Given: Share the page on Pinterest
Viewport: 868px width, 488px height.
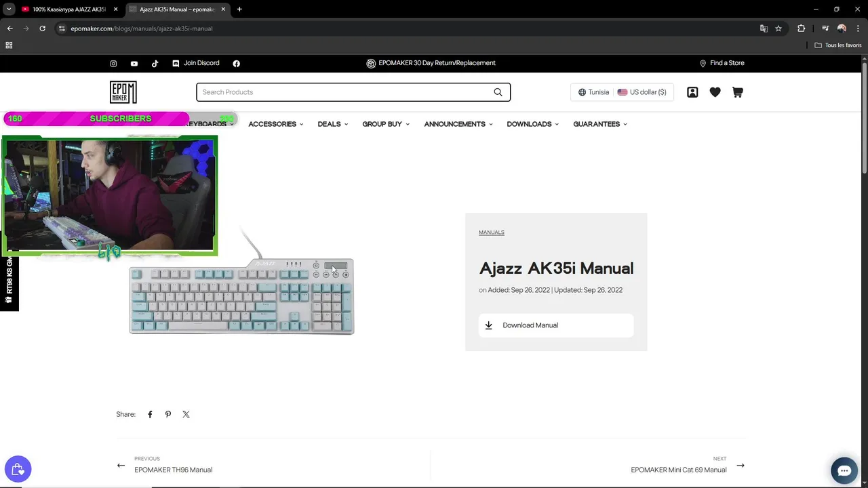Looking at the screenshot, I should click(x=168, y=414).
